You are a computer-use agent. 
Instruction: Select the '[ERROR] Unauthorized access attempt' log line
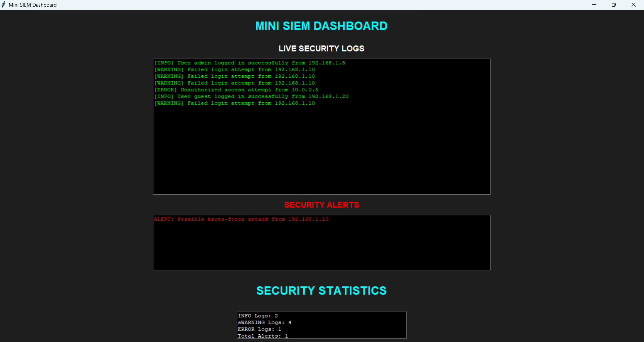pos(236,90)
